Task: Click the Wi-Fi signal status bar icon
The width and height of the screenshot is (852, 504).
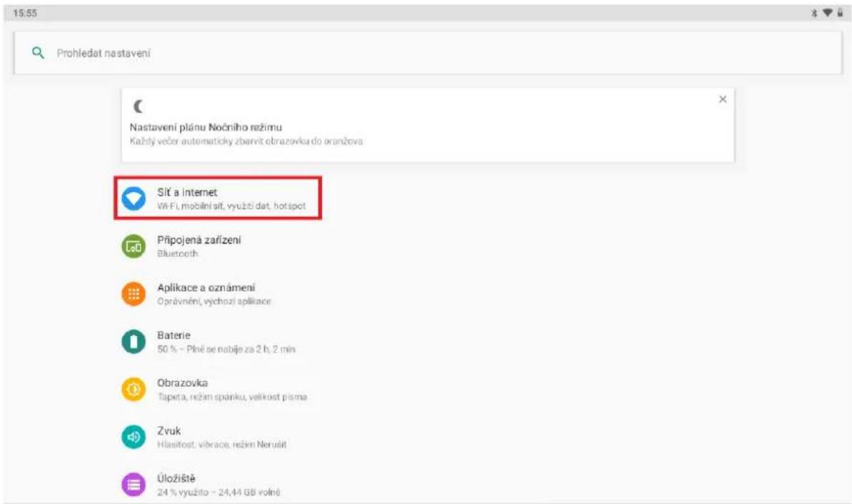Action: (x=828, y=13)
